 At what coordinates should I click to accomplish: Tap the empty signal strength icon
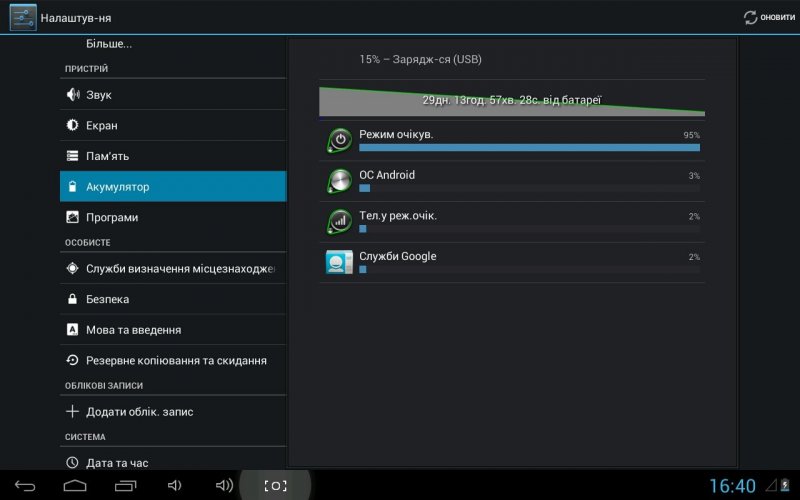coord(771,485)
